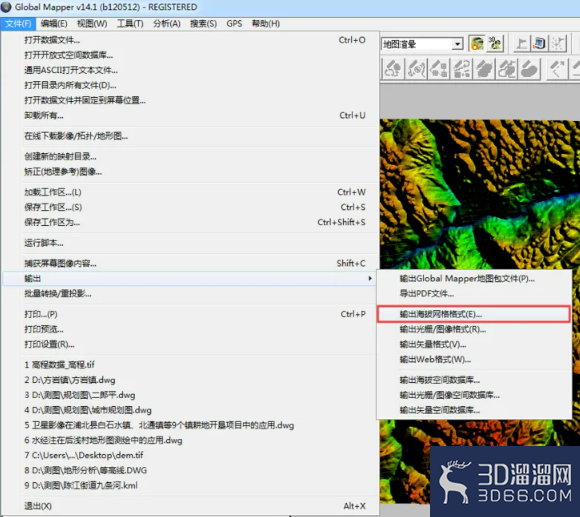Screen dimensions: 580x517
Task: Open the 分析(A) menu
Action: [x=167, y=24]
